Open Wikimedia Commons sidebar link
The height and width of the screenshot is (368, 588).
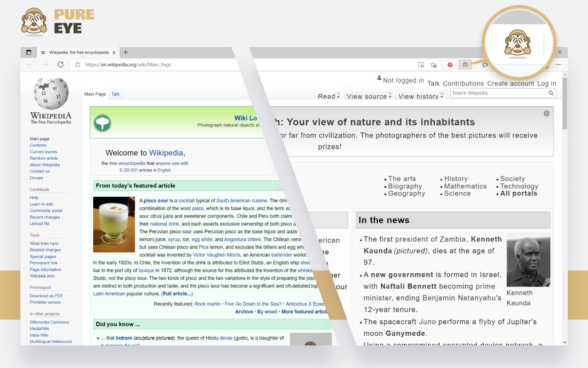pos(49,322)
